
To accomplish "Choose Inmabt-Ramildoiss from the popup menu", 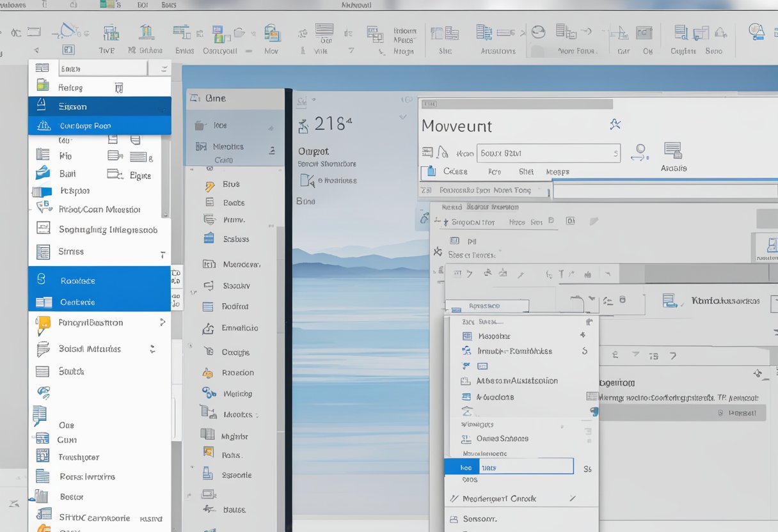I will (x=514, y=351).
